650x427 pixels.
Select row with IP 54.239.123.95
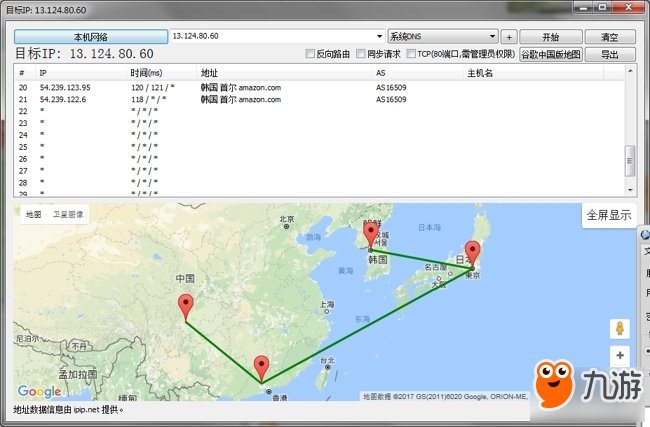[319, 87]
